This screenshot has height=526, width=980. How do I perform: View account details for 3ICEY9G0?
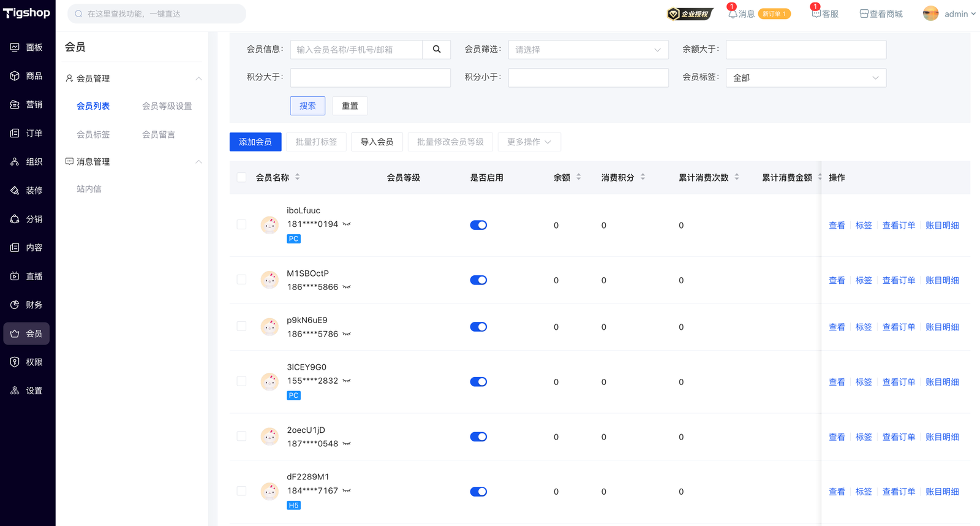(x=941, y=382)
